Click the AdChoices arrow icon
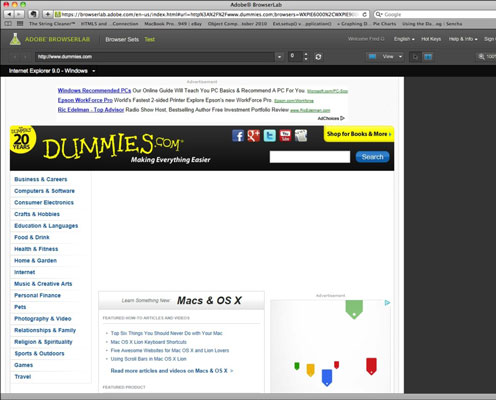The width and height of the screenshot is (496, 400). pos(342,118)
